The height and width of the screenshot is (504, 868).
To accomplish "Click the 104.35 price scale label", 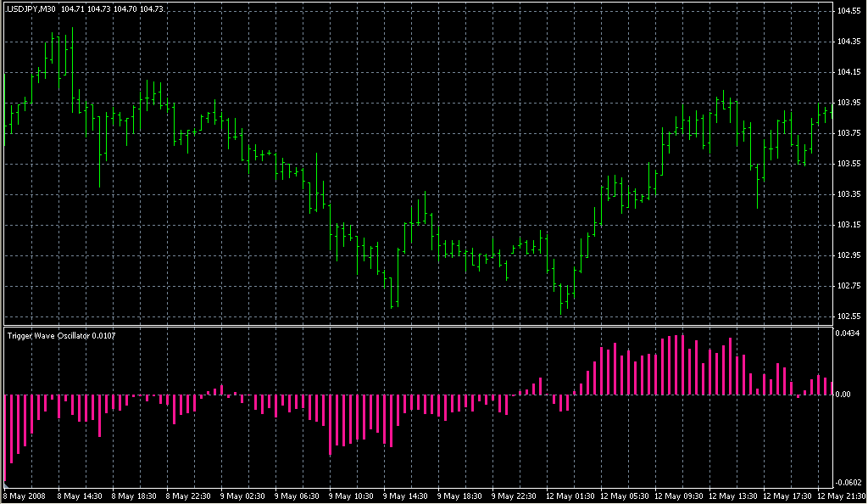I will [849, 42].
